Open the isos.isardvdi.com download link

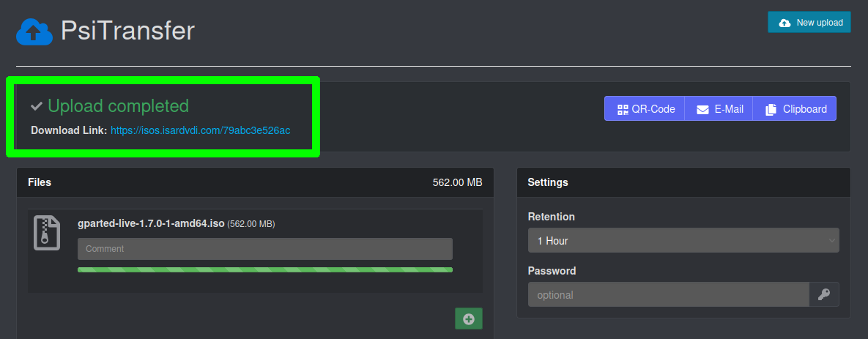pos(200,130)
